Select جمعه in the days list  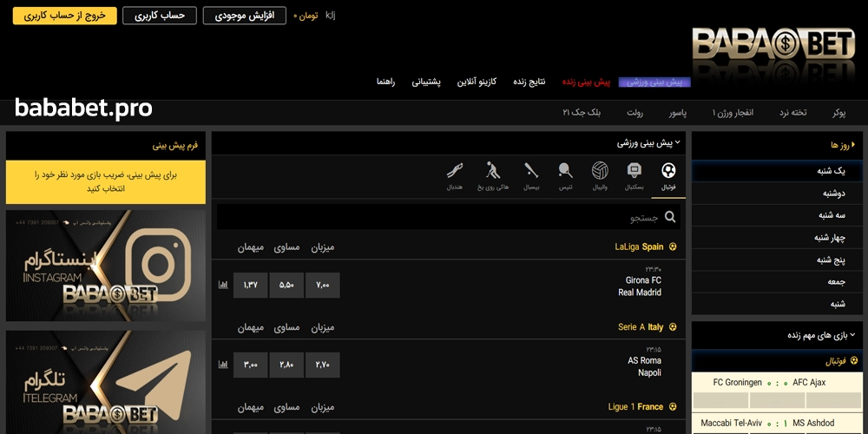(x=777, y=282)
